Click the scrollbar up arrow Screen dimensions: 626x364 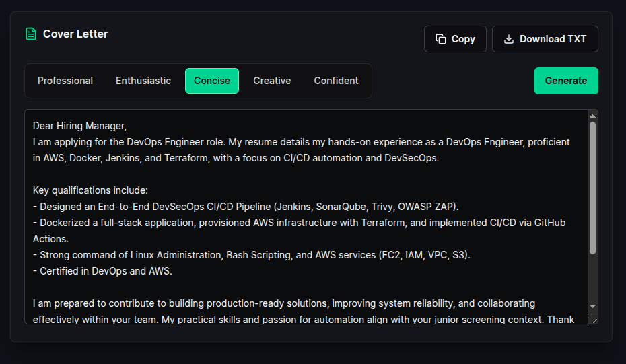tap(592, 116)
